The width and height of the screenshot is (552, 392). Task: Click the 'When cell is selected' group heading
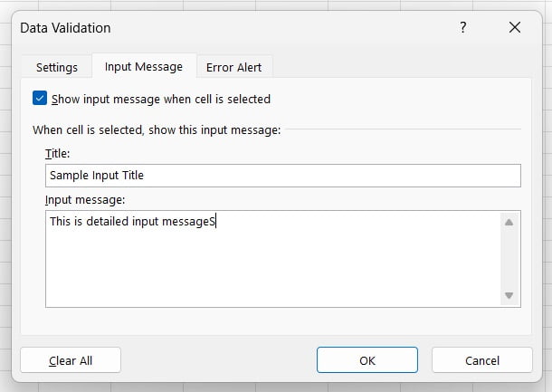(157, 130)
